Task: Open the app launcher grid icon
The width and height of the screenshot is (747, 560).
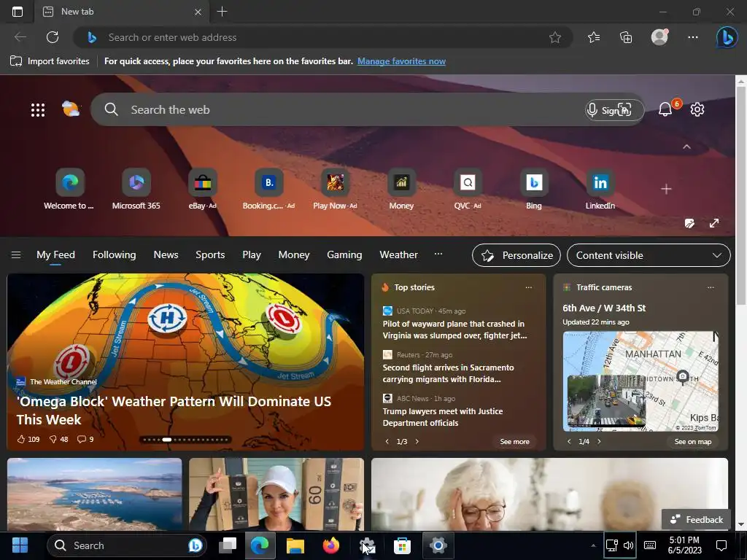Action: click(x=38, y=110)
